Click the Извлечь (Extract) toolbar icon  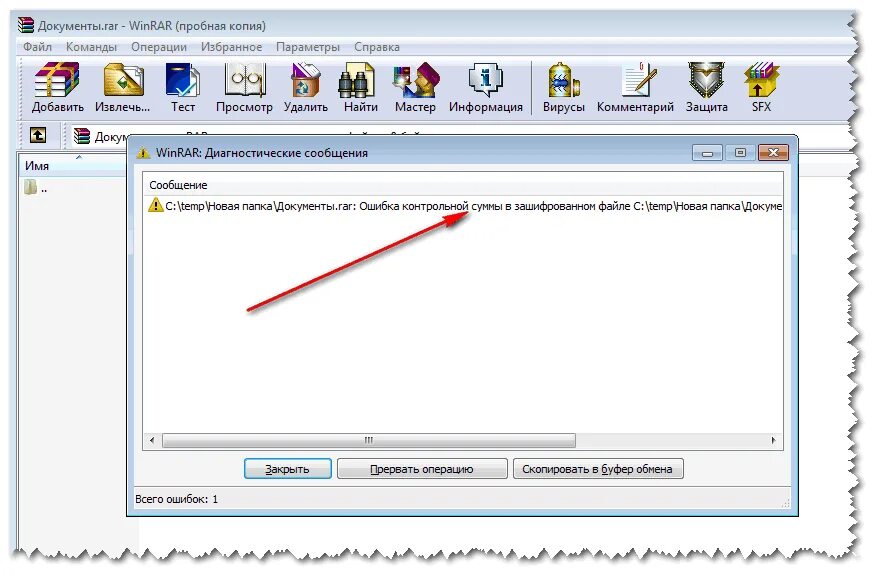pos(123,88)
